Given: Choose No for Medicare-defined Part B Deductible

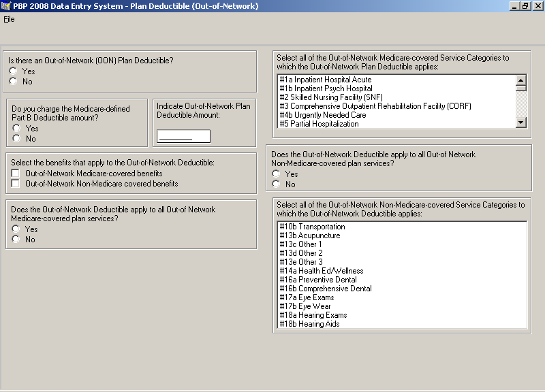Looking at the screenshot, I should click(16, 138).
